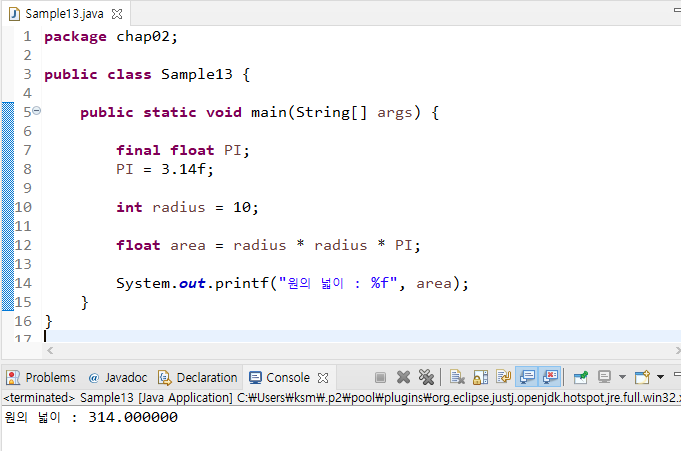
Task: Switch to the Javadoc tab
Action: (x=118, y=378)
